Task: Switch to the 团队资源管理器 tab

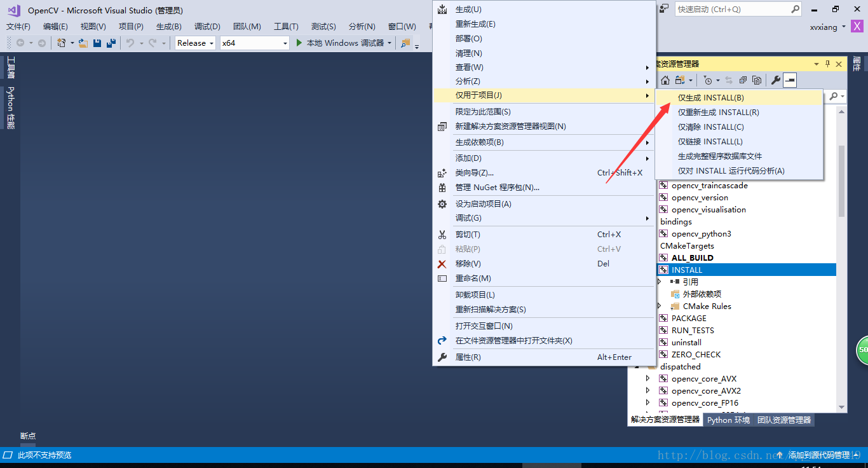Action: pyautogui.click(x=784, y=420)
